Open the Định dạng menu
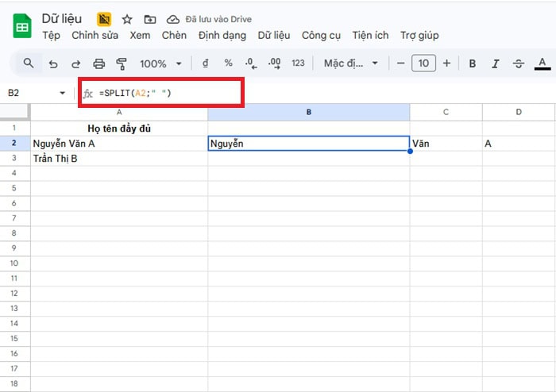556x392 pixels. point(222,36)
